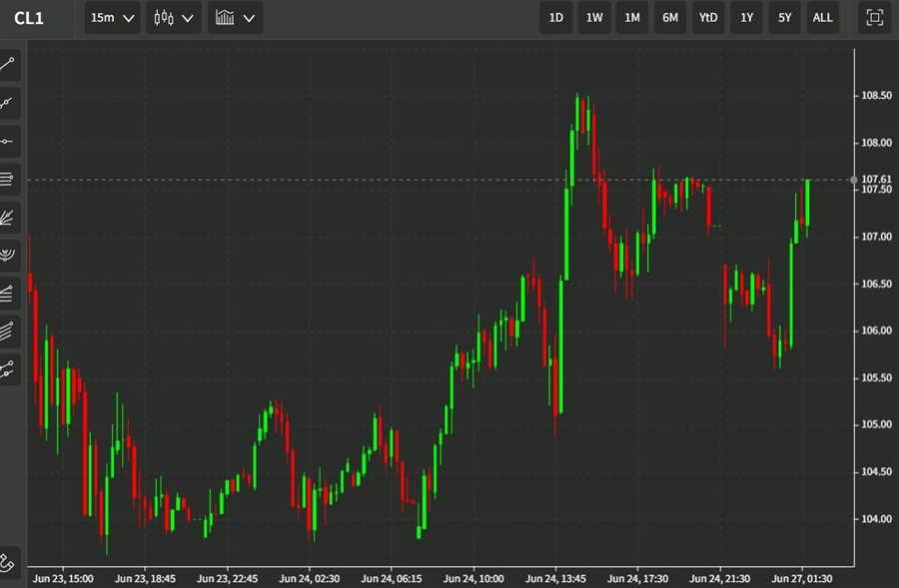Click the Jun 23, 15:00 time label

pos(63,579)
